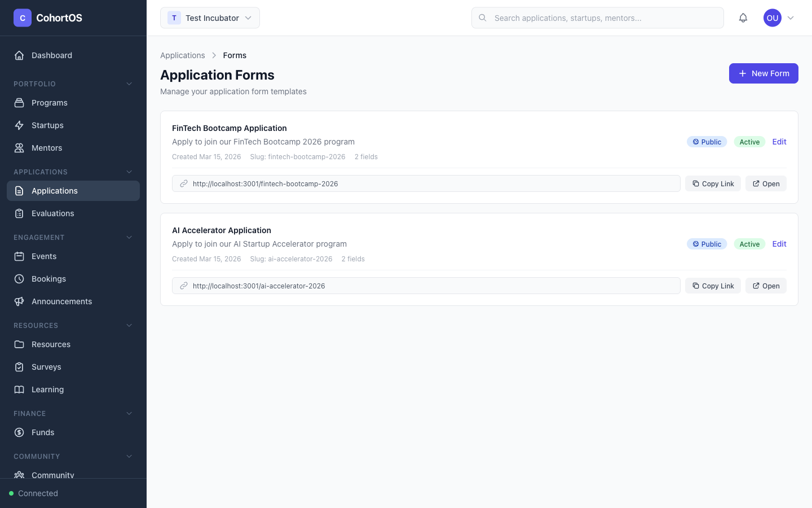The image size is (812, 508).
Task: Open the Funds section via dollar icon
Action: (x=19, y=432)
